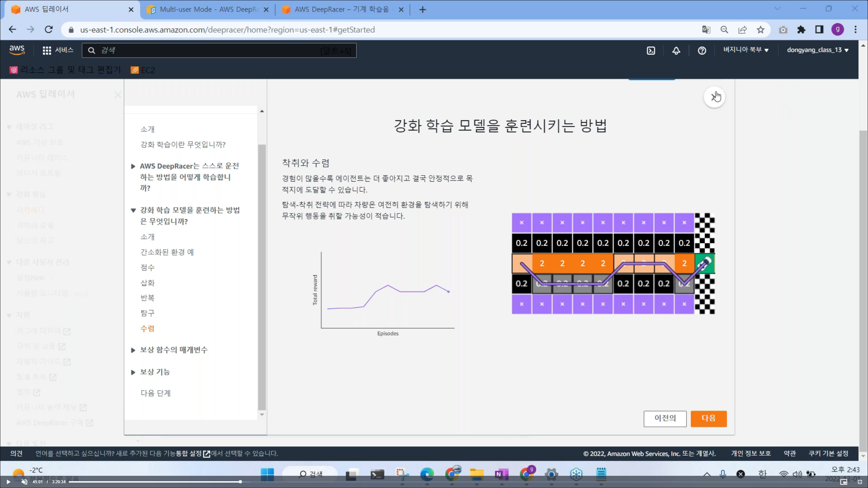Click the AWS logo home icon
Screen dimensions: 868x488
click(17, 50)
